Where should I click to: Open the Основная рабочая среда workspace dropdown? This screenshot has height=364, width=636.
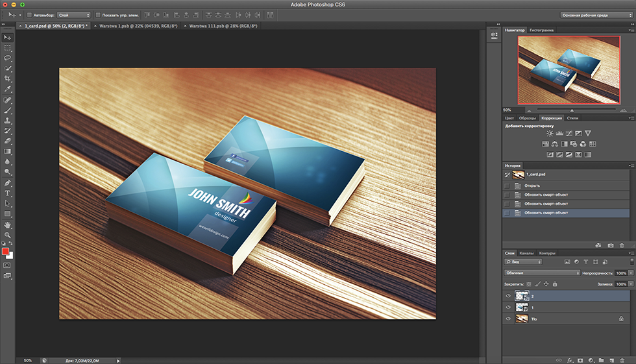pyautogui.click(x=596, y=15)
